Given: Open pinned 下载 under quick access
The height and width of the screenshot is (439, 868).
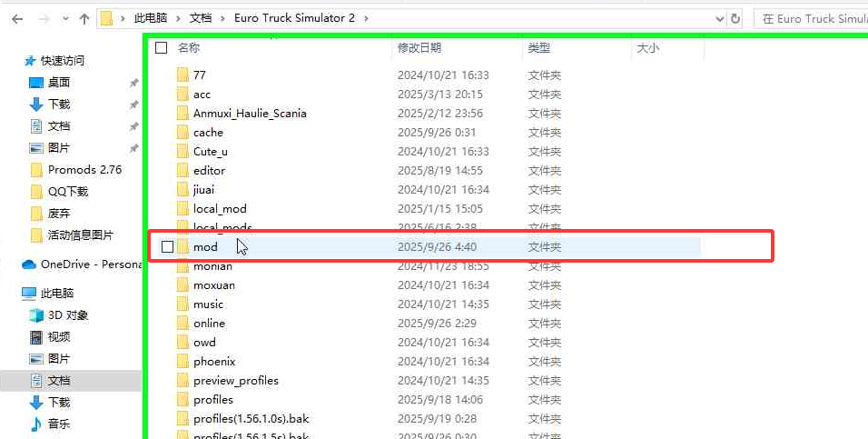Looking at the screenshot, I should coord(59,105).
